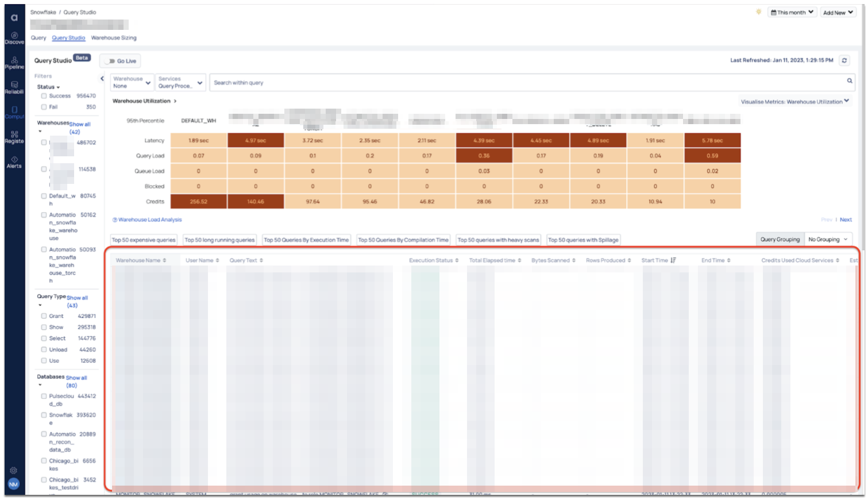Select the Compute icon in the left navigation
The image size is (868, 500).
[x=14, y=113]
